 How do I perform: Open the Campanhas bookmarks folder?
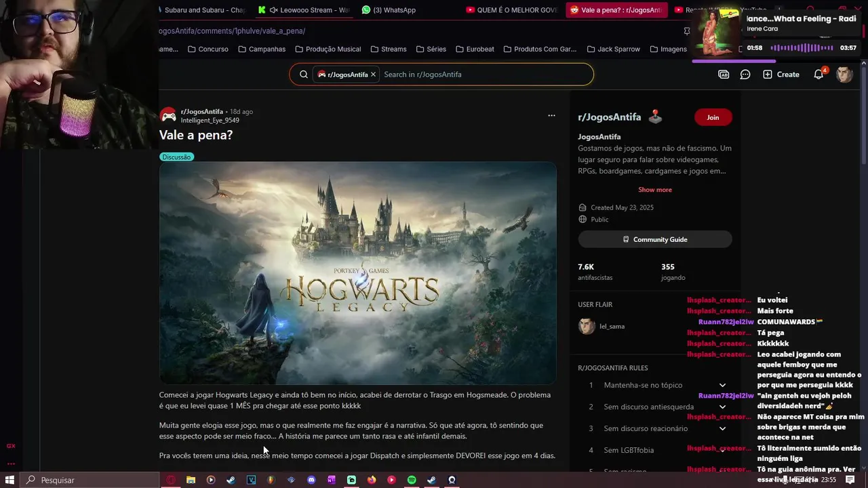(262, 49)
